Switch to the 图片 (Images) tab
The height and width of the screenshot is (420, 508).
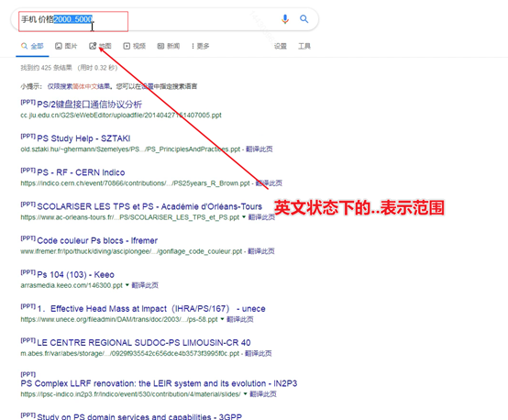66,46
